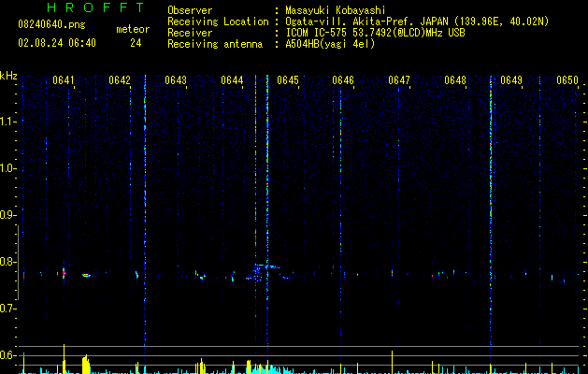
Task: Click the 0646 time marker
Action: point(343,80)
